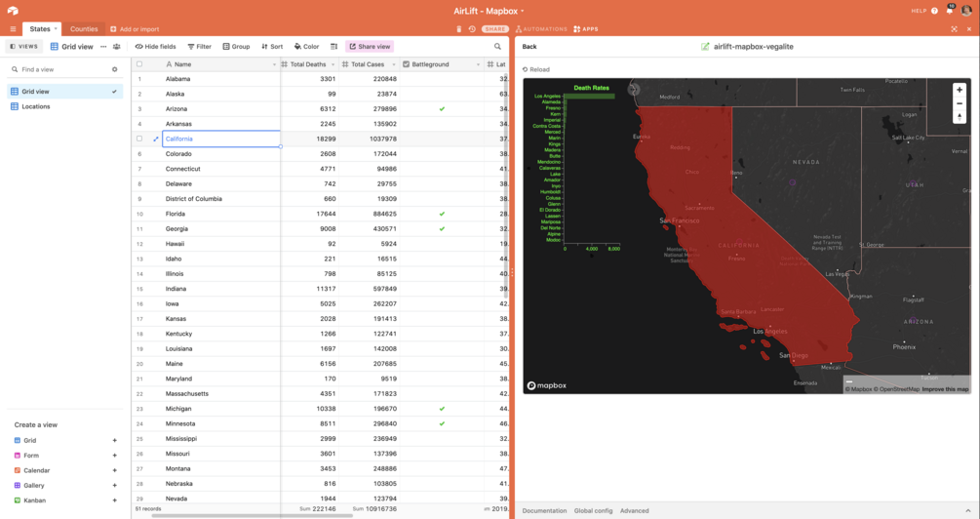Expand the bottom app settings chevron
The height and width of the screenshot is (519, 980).
[968, 511]
